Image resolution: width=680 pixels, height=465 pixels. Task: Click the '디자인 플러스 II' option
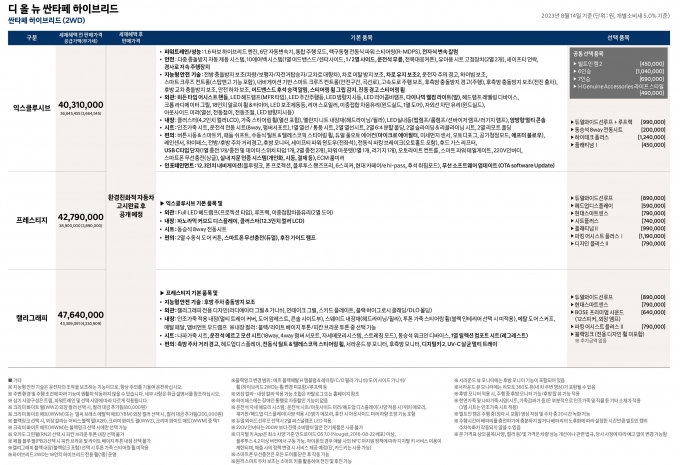tap(589, 243)
